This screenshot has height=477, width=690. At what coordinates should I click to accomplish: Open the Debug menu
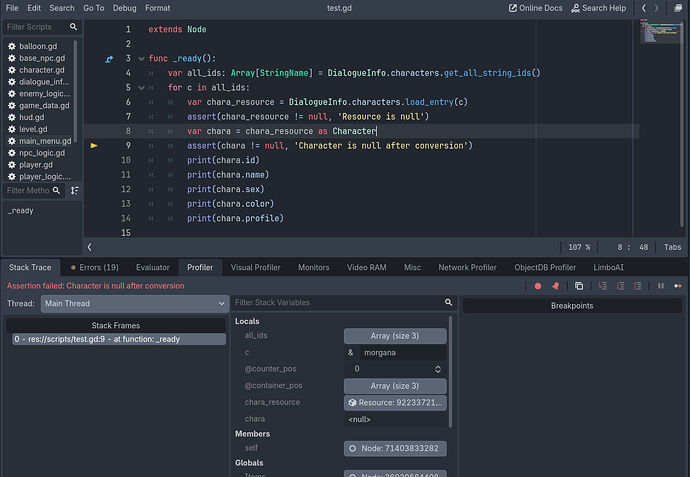pyautogui.click(x=125, y=8)
